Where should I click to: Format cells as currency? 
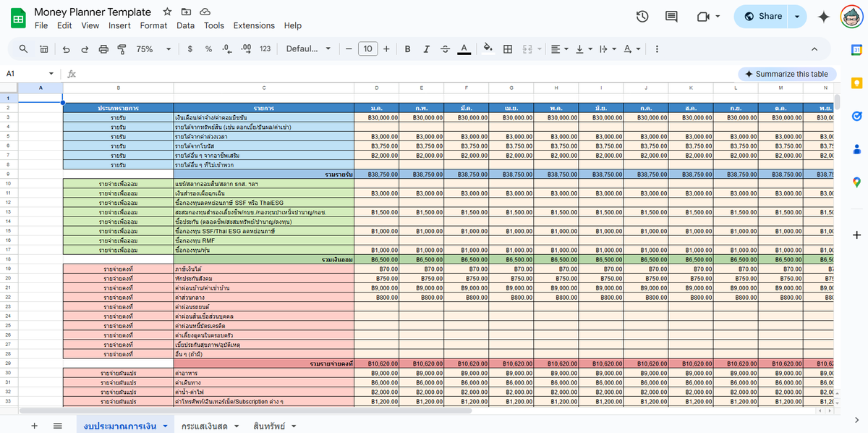point(190,49)
